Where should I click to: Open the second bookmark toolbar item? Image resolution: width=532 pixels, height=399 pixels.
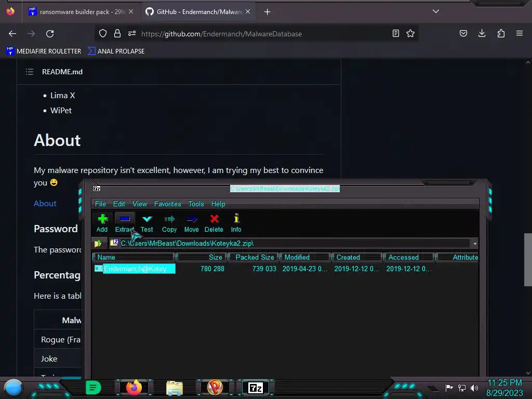click(116, 51)
